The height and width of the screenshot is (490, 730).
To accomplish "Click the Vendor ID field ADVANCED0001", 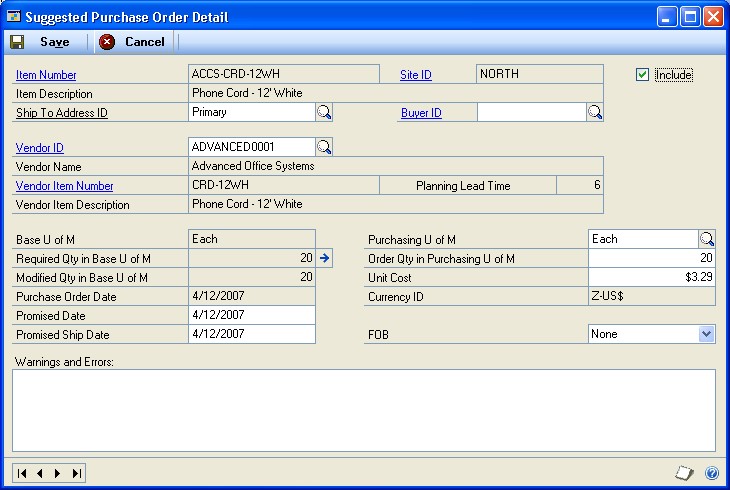I will point(252,147).
